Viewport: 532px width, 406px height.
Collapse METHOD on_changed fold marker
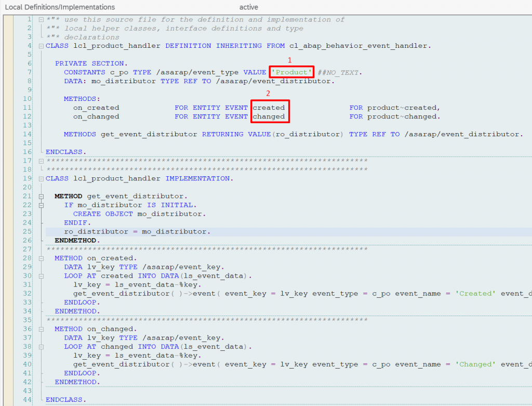(x=41, y=329)
